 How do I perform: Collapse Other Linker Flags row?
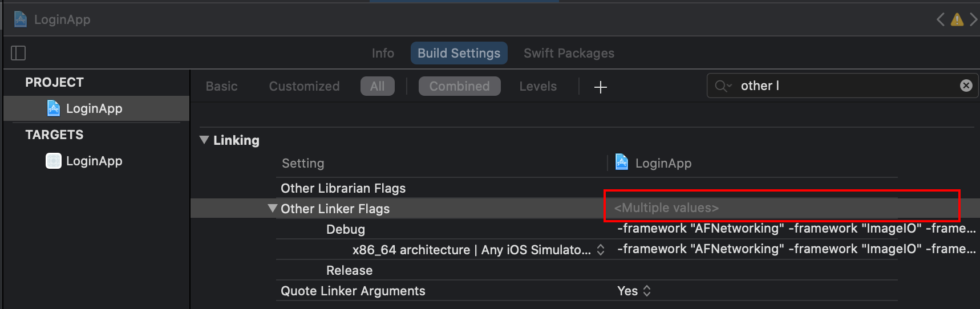pyautogui.click(x=273, y=208)
